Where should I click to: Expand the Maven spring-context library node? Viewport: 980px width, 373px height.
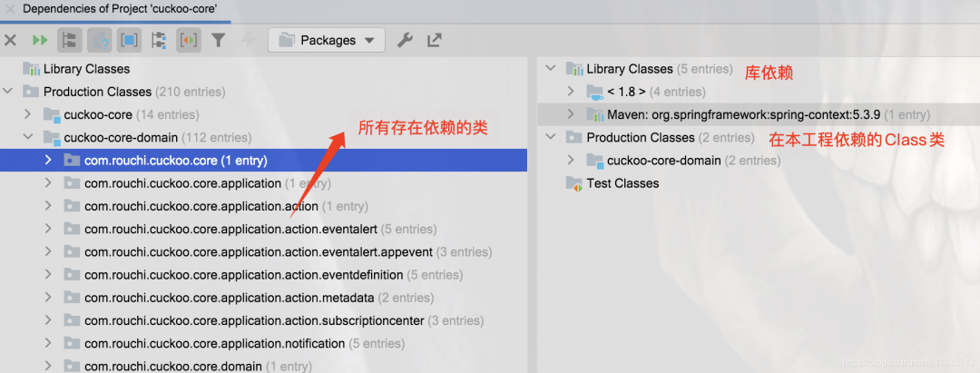coord(570,115)
